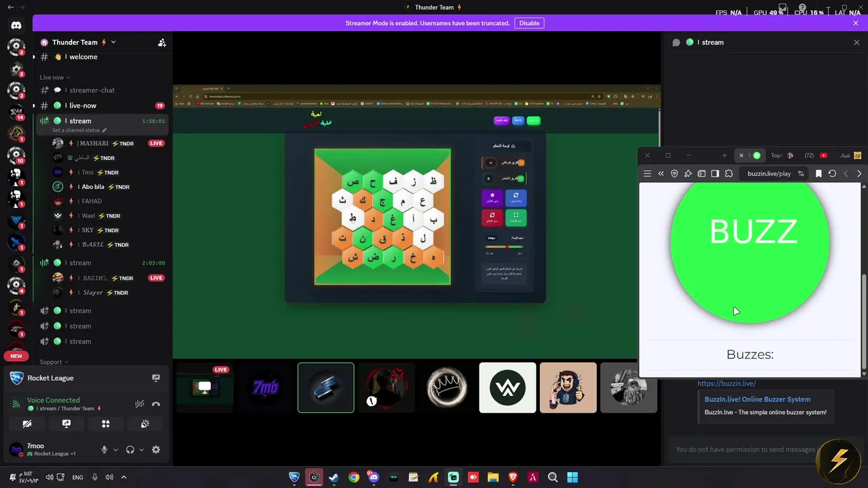Open Discord User Settings gear

pyautogui.click(x=156, y=449)
